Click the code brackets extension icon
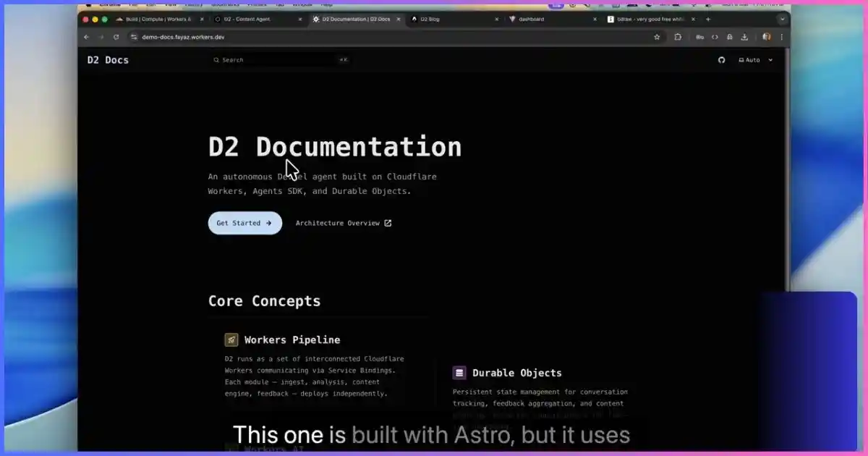This screenshot has width=868, height=456. pyautogui.click(x=715, y=37)
